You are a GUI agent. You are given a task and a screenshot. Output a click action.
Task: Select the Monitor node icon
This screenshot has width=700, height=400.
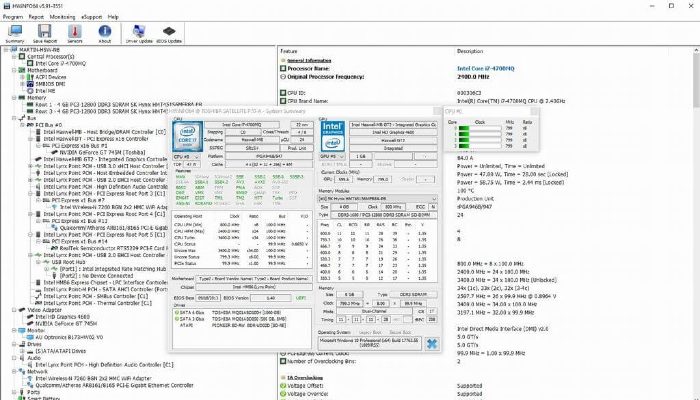21,330
